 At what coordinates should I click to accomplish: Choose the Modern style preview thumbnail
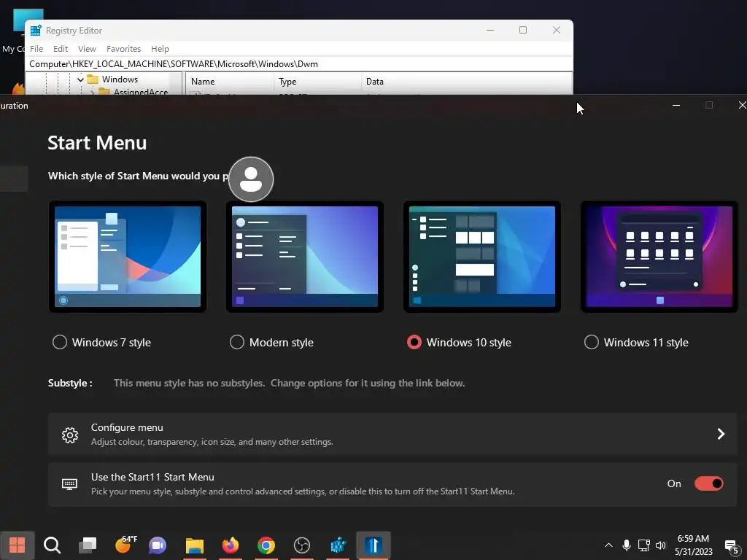305,257
